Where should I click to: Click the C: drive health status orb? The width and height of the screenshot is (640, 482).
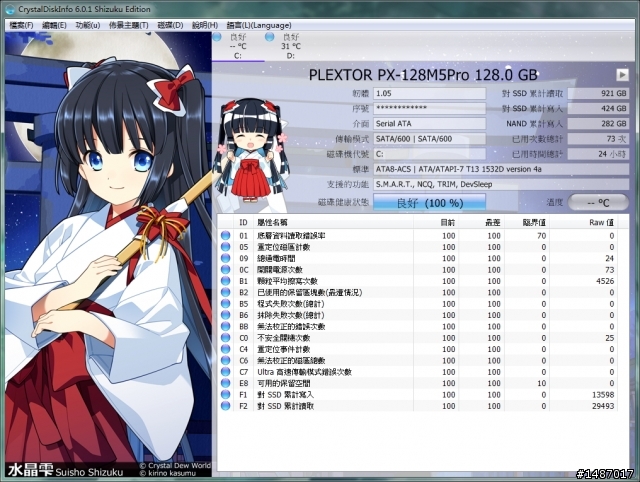217,37
